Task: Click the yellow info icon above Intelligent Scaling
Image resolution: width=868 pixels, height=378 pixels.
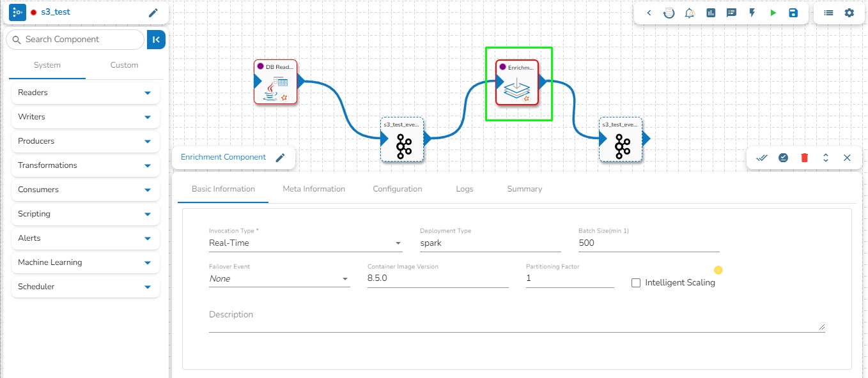Action: point(718,270)
